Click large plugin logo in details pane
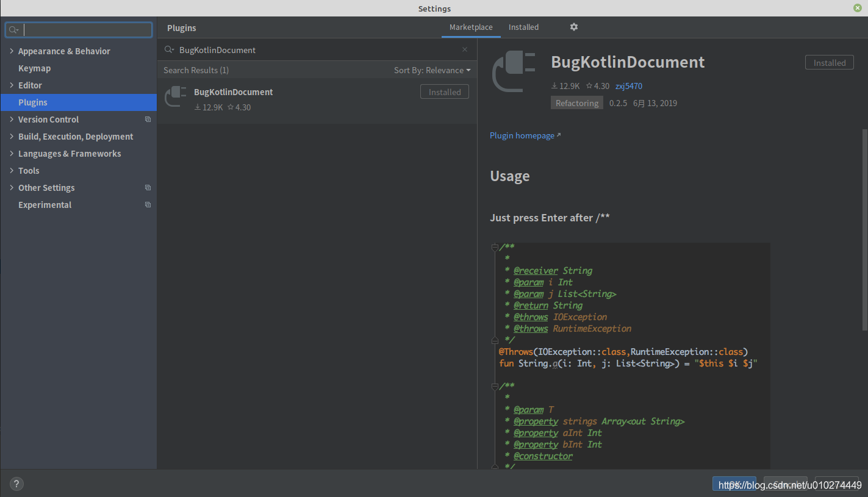Screen dimensions: 868x497 (514, 72)
